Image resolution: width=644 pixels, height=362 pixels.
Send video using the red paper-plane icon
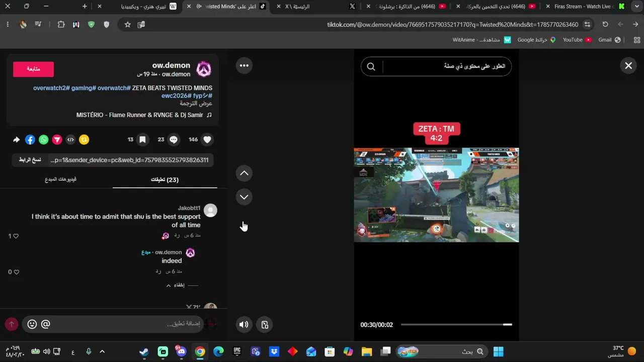pyautogui.click(x=57, y=140)
